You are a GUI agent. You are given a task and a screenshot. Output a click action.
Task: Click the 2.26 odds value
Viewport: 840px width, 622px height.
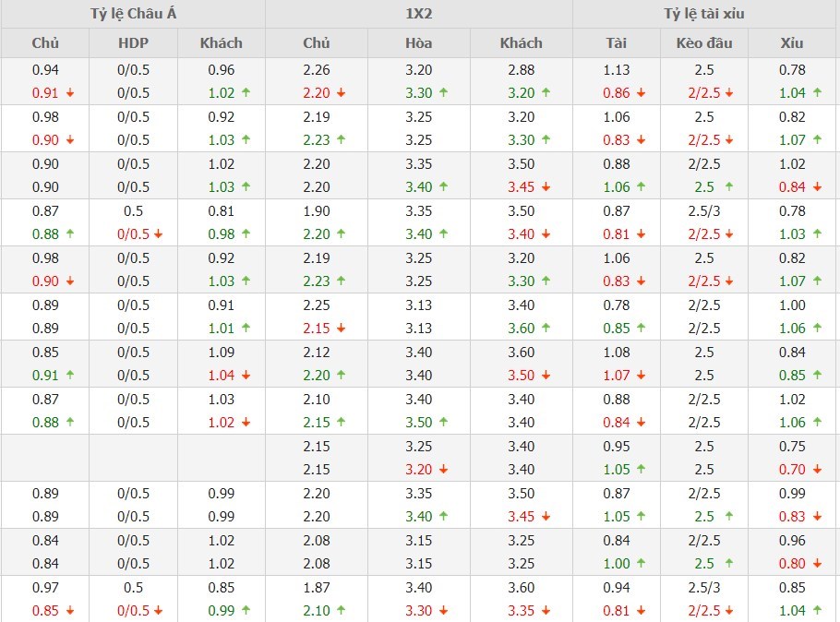(316, 70)
